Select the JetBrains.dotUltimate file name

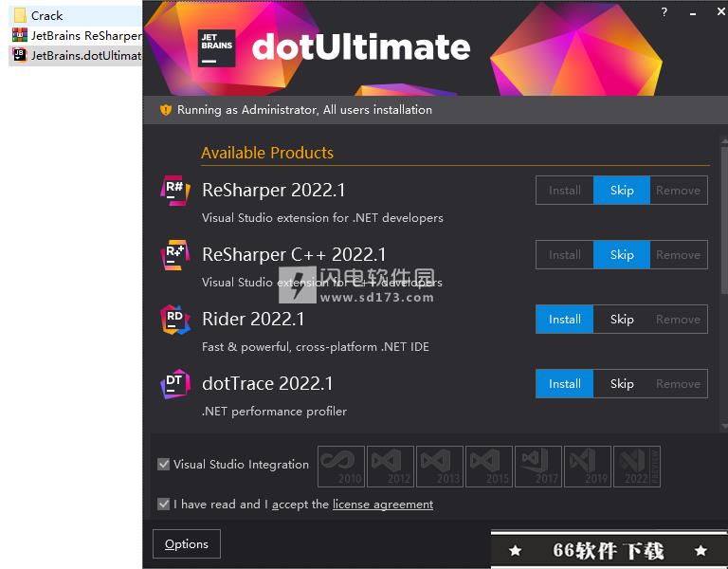click(86, 55)
